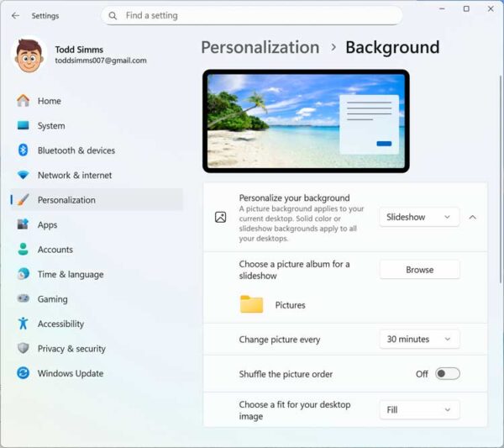The image size is (504, 448).
Task: Select the System monitor icon
Action: tap(24, 125)
